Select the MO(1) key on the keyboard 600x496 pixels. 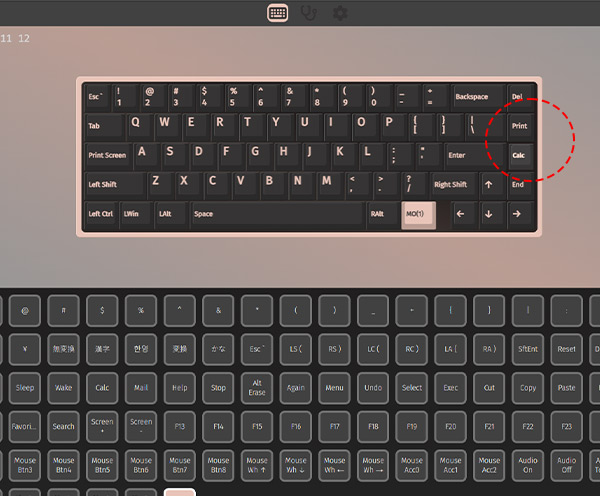pyautogui.click(x=419, y=214)
